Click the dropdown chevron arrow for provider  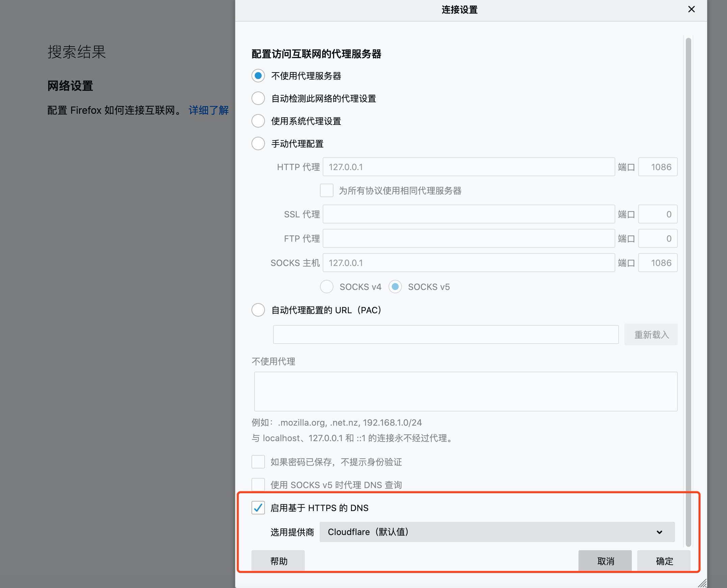pyautogui.click(x=659, y=532)
